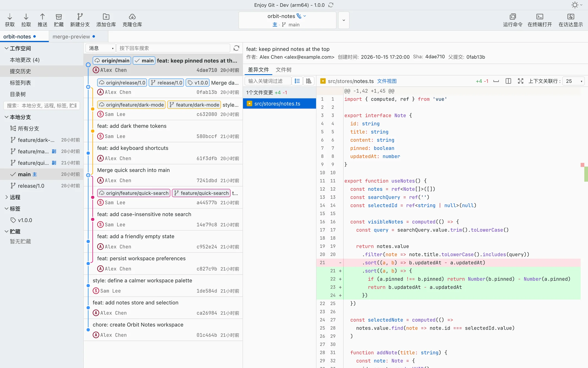
Task: Open the 上下文关联行 context lines dropdown showing 25
Action: point(573,81)
